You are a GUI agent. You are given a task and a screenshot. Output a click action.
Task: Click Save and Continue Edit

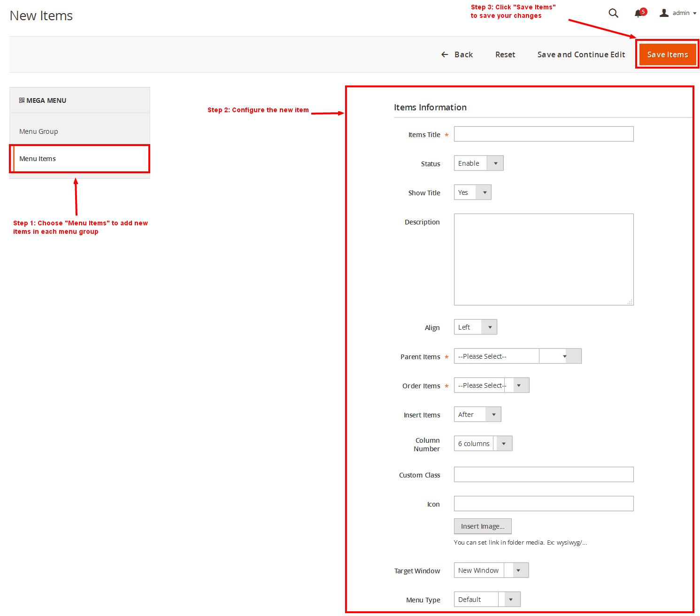pyautogui.click(x=581, y=54)
